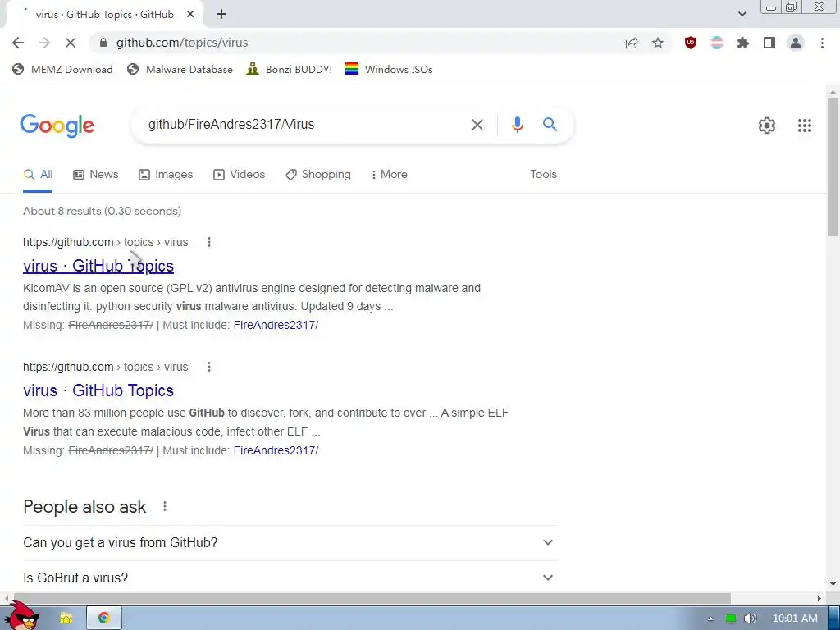
Task: Expand 'Can you get a virus from GitHub?'
Action: pyautogui.click(x=290, y=543)
